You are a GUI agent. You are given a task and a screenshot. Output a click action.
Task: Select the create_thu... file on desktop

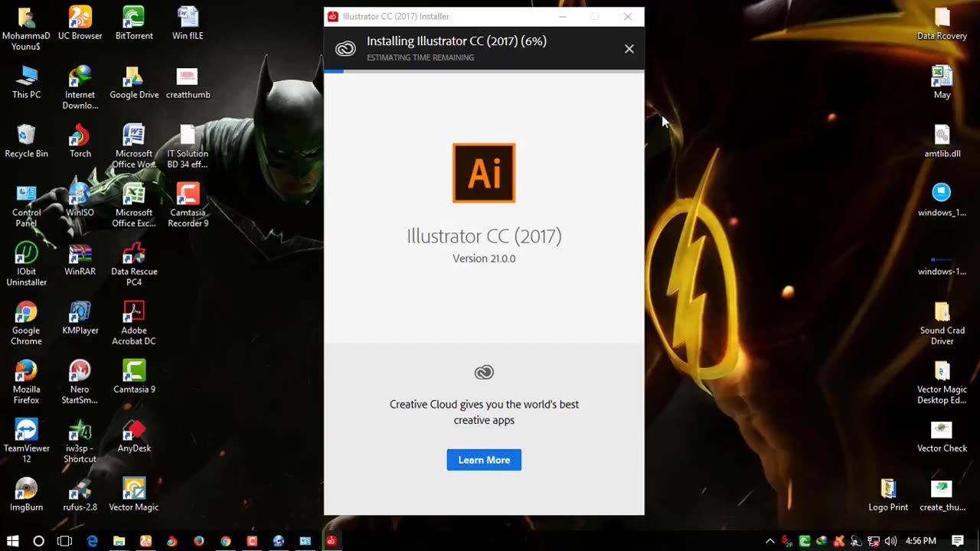(x=942, y=495)
